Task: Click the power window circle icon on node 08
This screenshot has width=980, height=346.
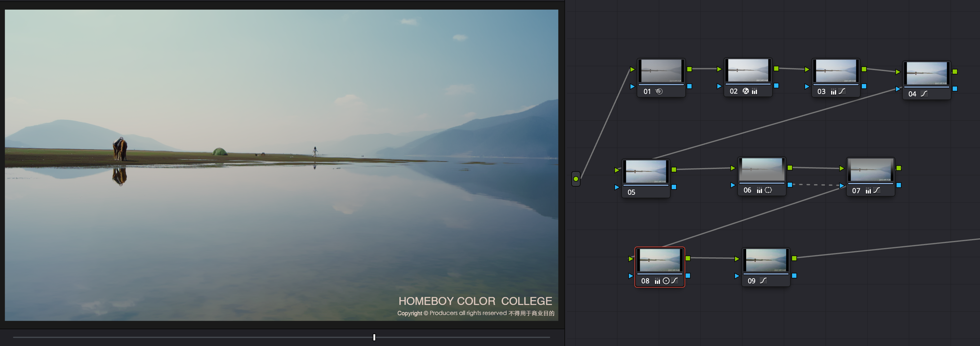Action: (x=666, y=281)
